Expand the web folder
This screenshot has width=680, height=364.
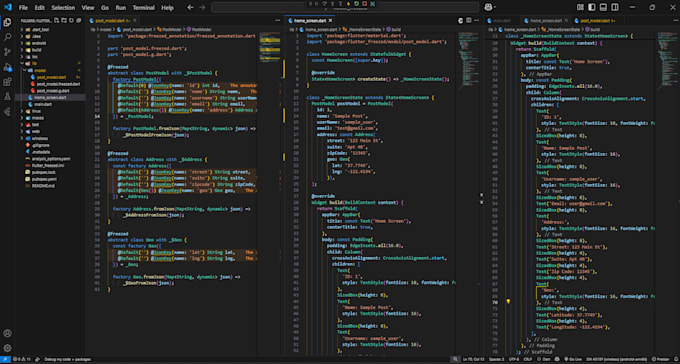pos(36,131)
